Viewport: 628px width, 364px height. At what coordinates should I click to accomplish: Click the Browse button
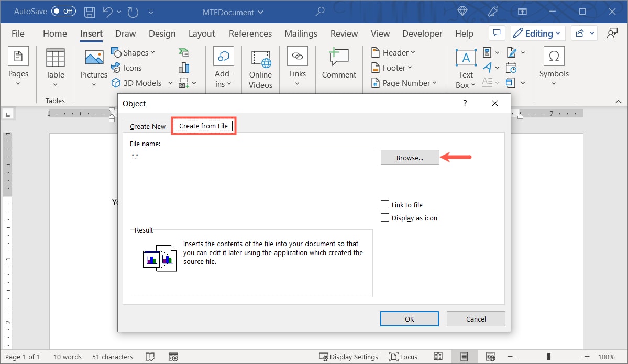410,157
